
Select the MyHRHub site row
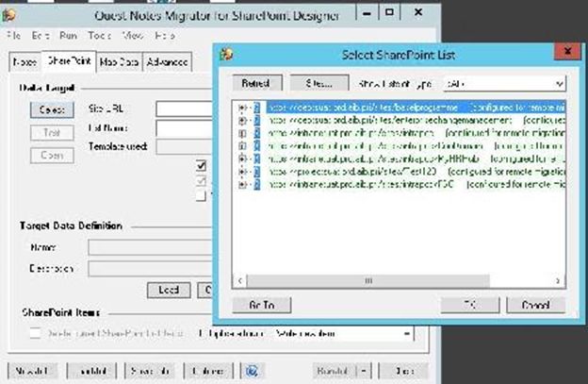[416, 159]
